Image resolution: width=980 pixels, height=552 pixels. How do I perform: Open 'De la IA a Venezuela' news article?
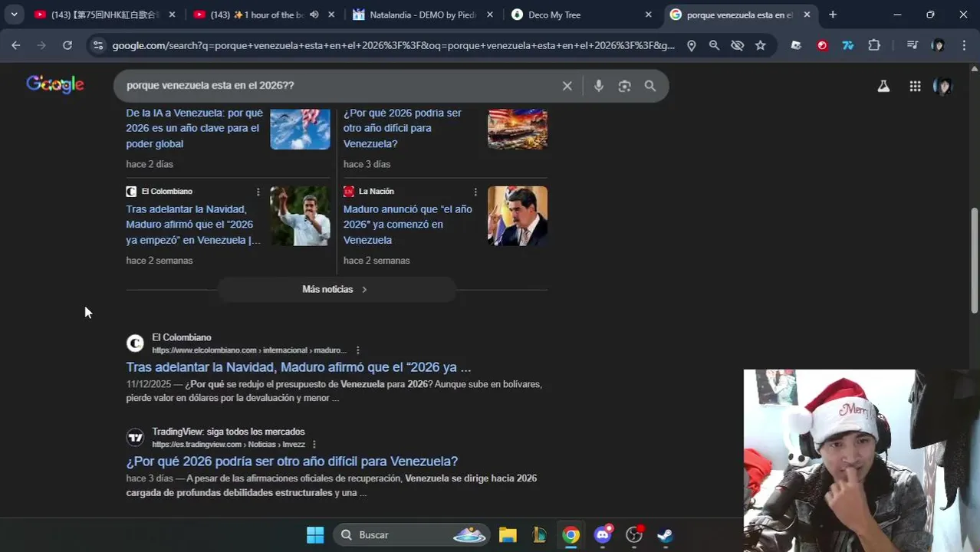point(195,128)
